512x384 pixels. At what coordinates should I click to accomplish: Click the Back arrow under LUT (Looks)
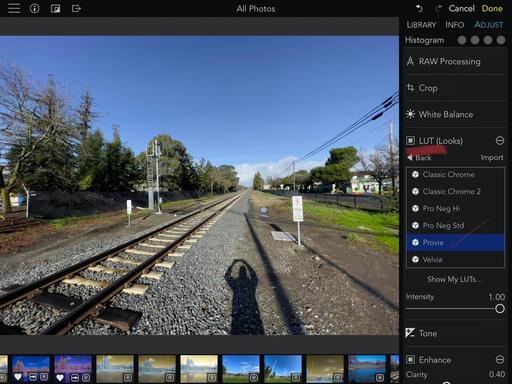click(x=410, y=158)
